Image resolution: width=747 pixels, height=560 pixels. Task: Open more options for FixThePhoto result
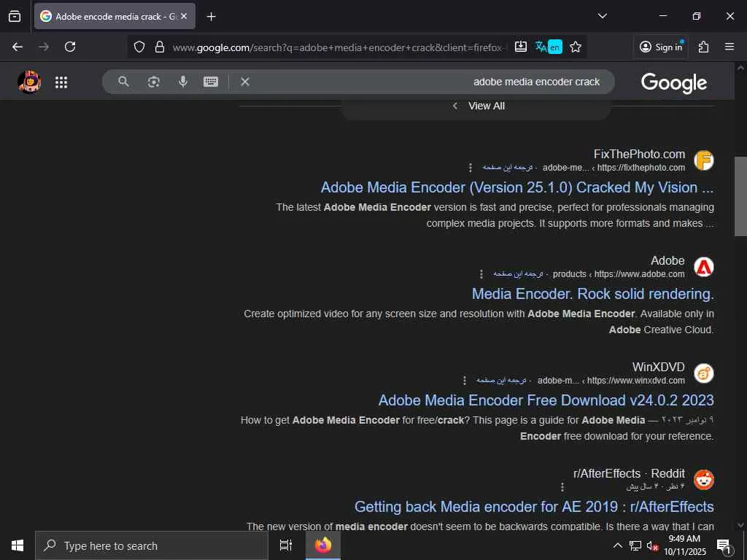(471, 168)
